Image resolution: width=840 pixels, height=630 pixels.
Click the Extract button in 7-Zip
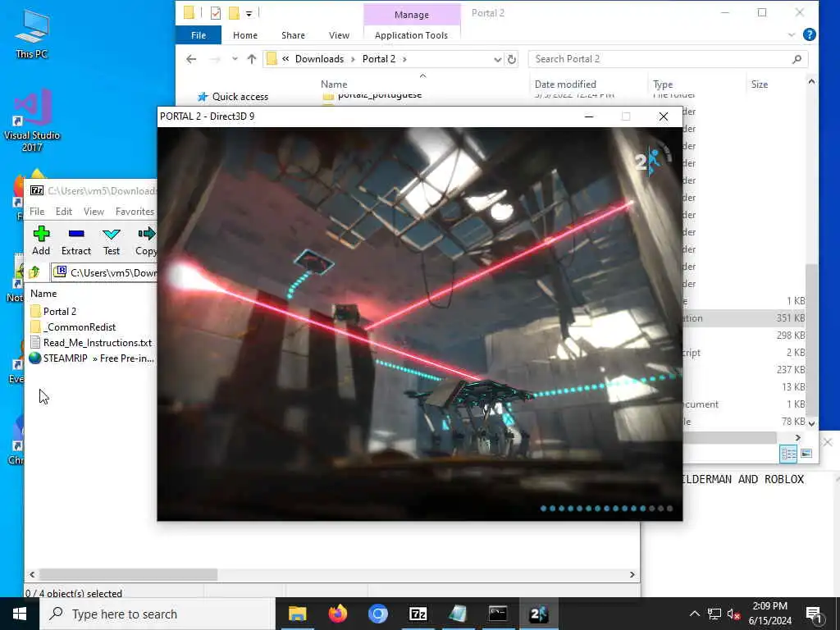(76, 240)
